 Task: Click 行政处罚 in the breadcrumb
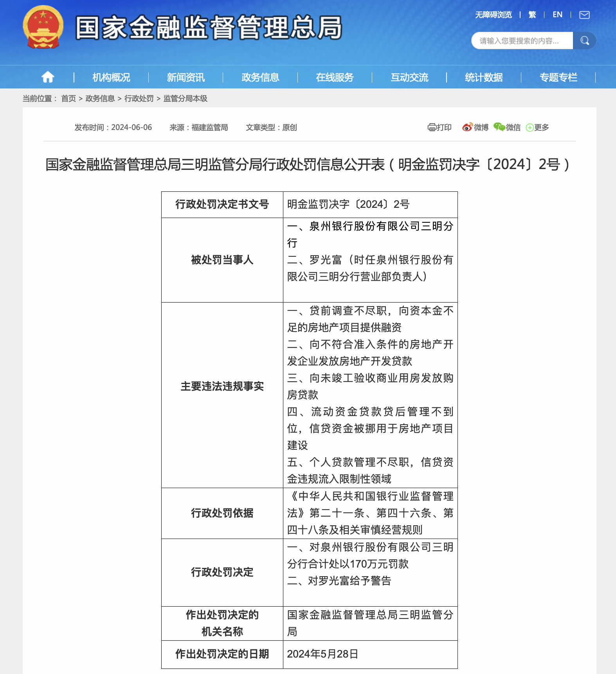[139, 99]
